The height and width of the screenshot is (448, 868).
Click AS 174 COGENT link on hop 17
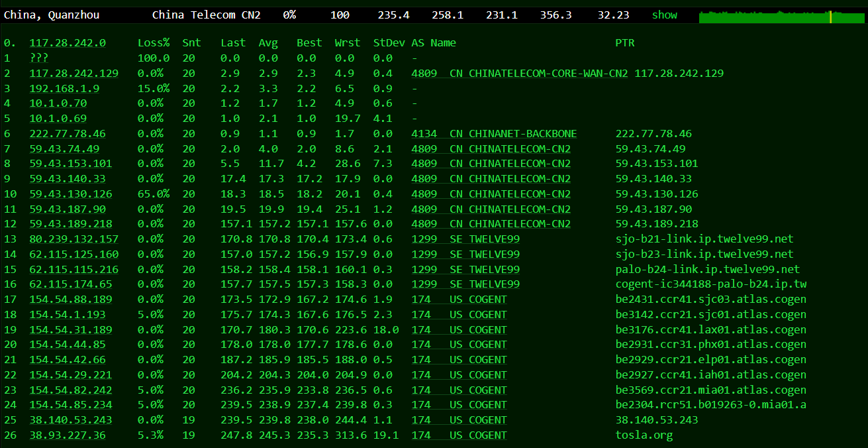pyautogui.click(x=459, y=299)
